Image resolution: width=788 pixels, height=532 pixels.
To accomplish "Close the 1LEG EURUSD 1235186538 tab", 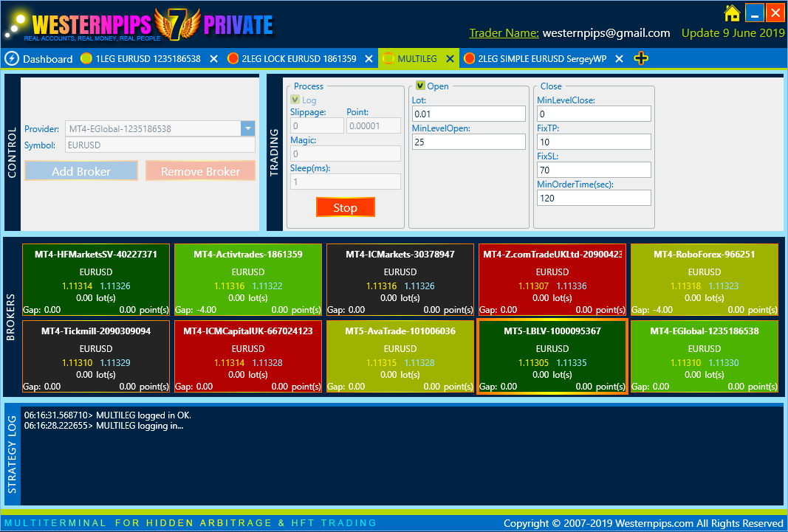I will [x=213, y=59].
